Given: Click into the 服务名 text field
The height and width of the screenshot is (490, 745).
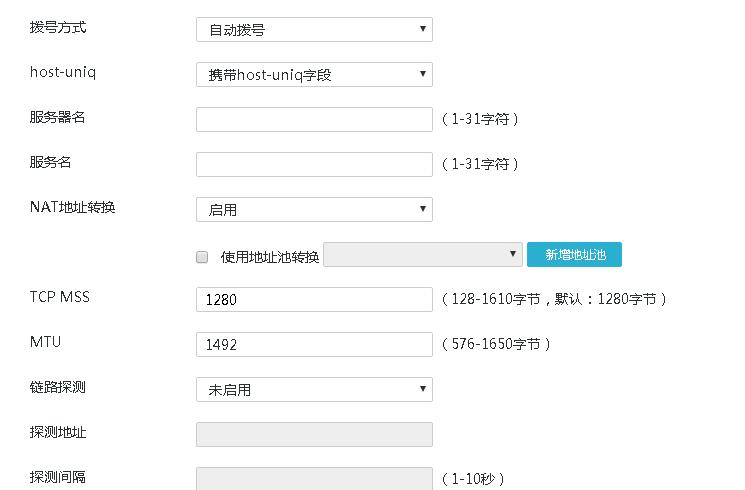Looking at the screenshot, I should pos(314,165).
